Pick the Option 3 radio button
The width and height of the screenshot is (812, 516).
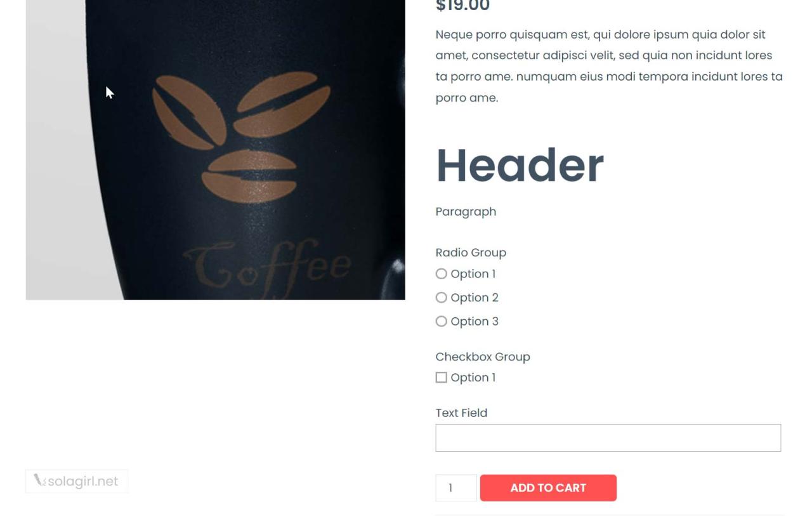tap(442, 322)
